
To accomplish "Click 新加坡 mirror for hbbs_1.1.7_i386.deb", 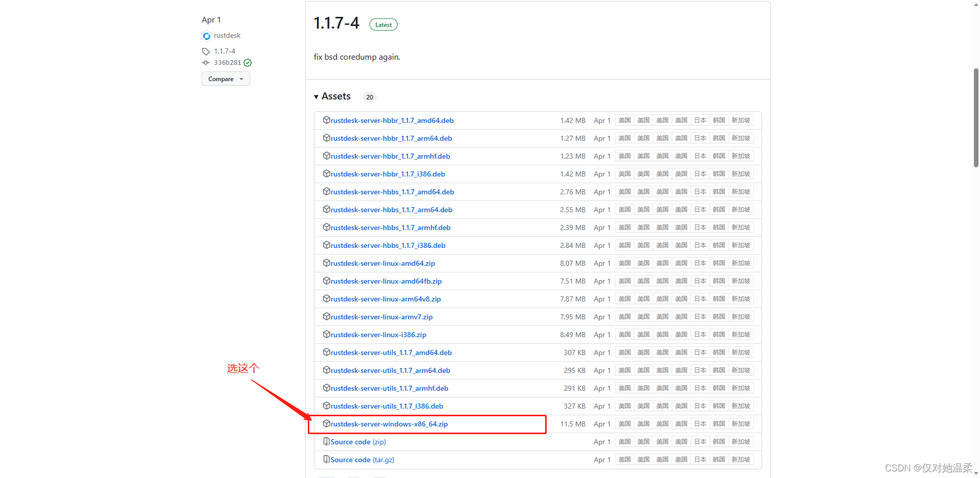I will tap(741, 245).
